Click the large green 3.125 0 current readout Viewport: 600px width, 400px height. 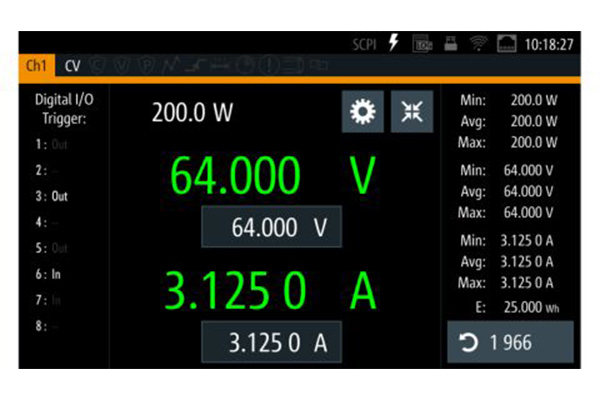235,291
